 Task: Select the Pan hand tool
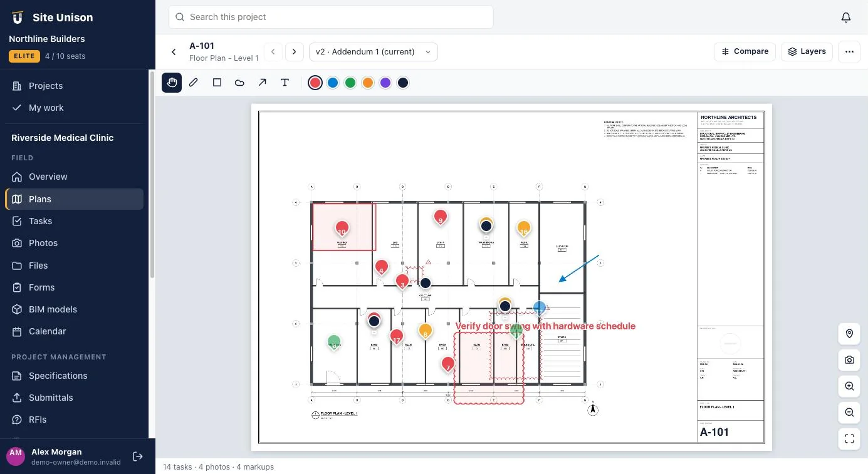click(172, 83)
